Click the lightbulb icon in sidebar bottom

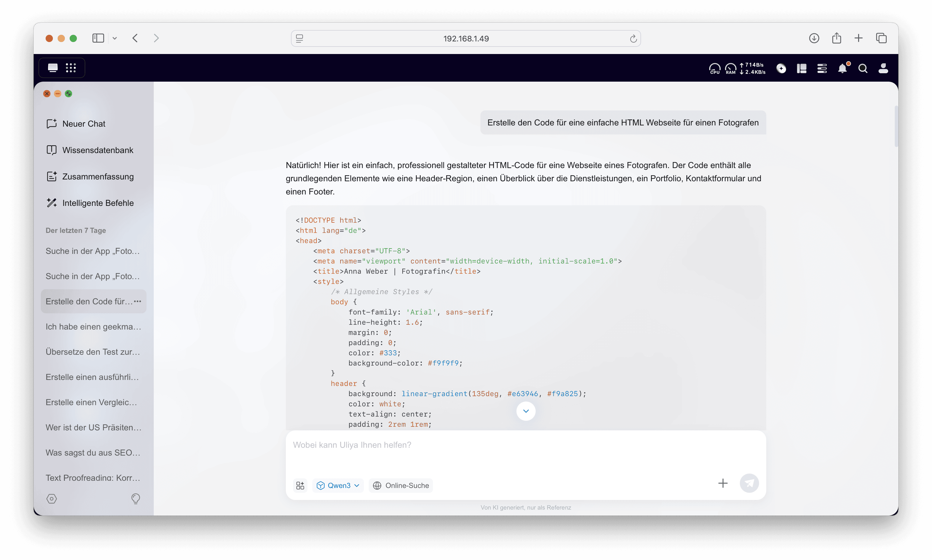[135, 499]
